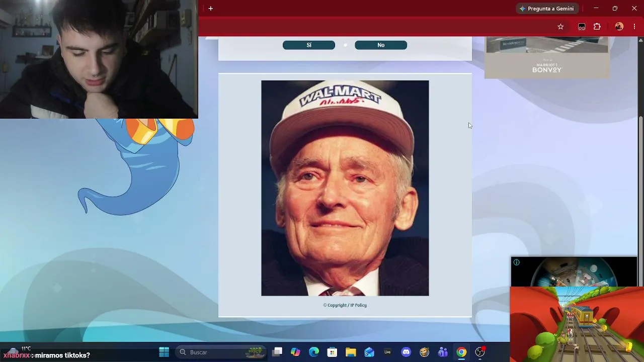Open the Chrome extensions puzzle menu
The height and width of the screenshot is (362, 644).
[x=597, y=27]
